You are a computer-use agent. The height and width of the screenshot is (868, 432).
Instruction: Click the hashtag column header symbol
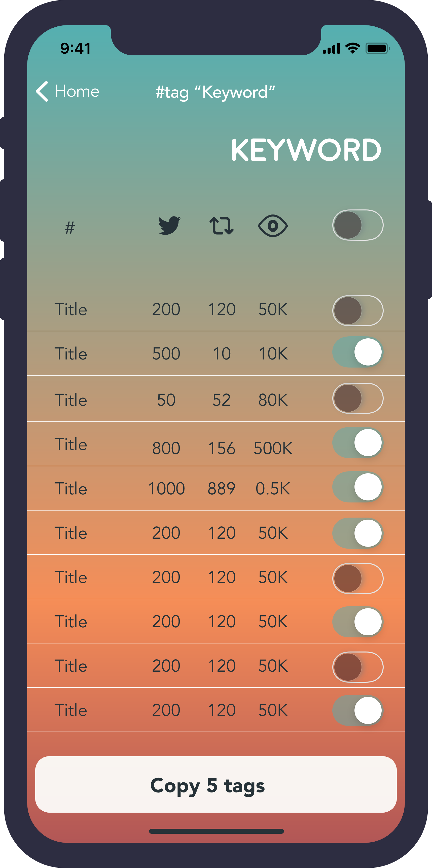coord(70,227)
